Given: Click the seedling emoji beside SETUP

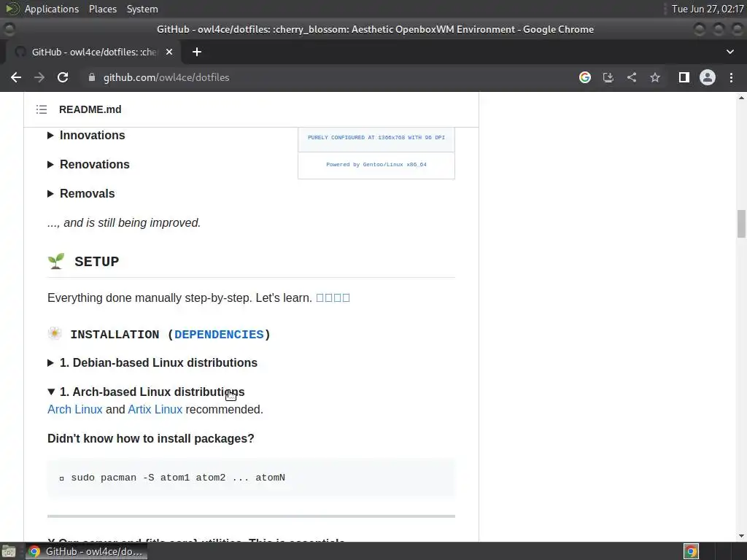Looking at the screenshot, I should 55,262.
